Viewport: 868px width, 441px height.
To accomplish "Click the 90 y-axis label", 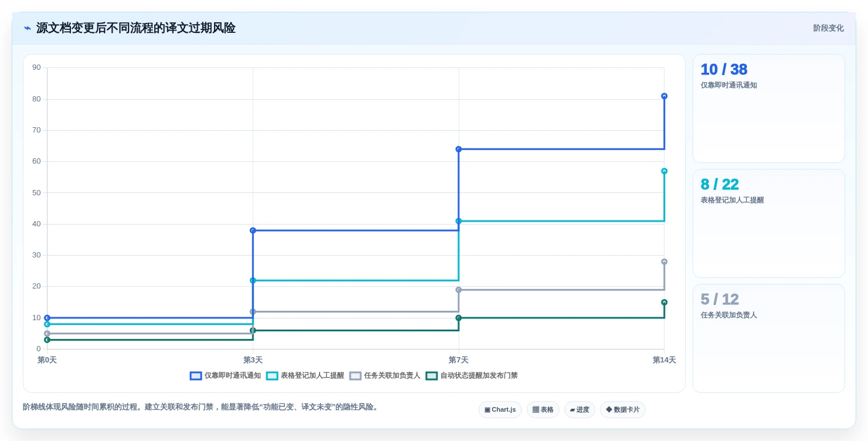I will pos(36,67).
